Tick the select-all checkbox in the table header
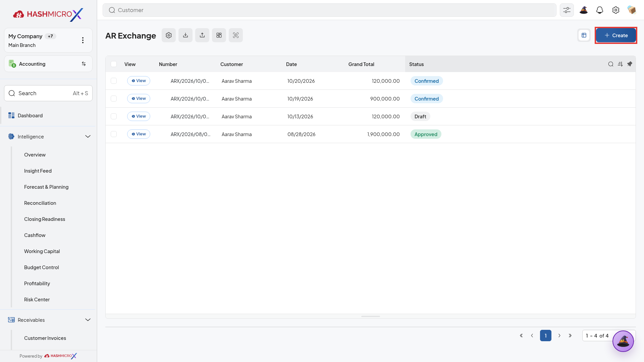Image resolution: width=644 pixels, height=362 pixels. [x=114, y=64]
